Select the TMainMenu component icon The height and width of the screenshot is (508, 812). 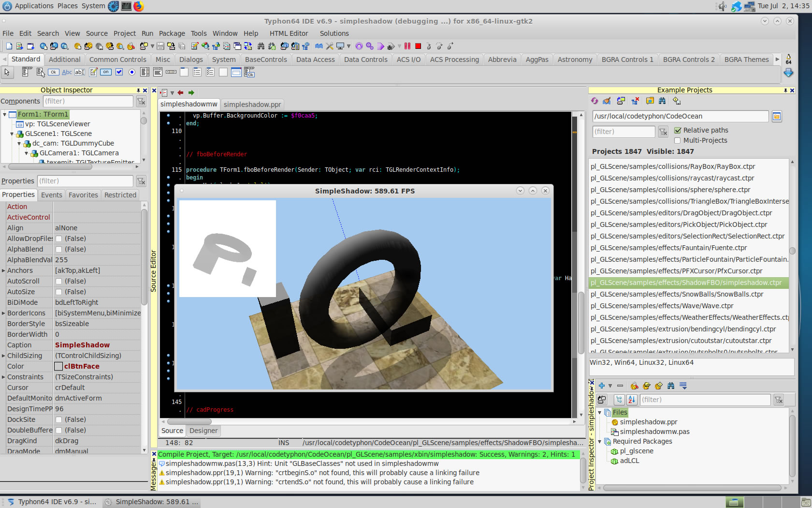[x=27, y=72]
